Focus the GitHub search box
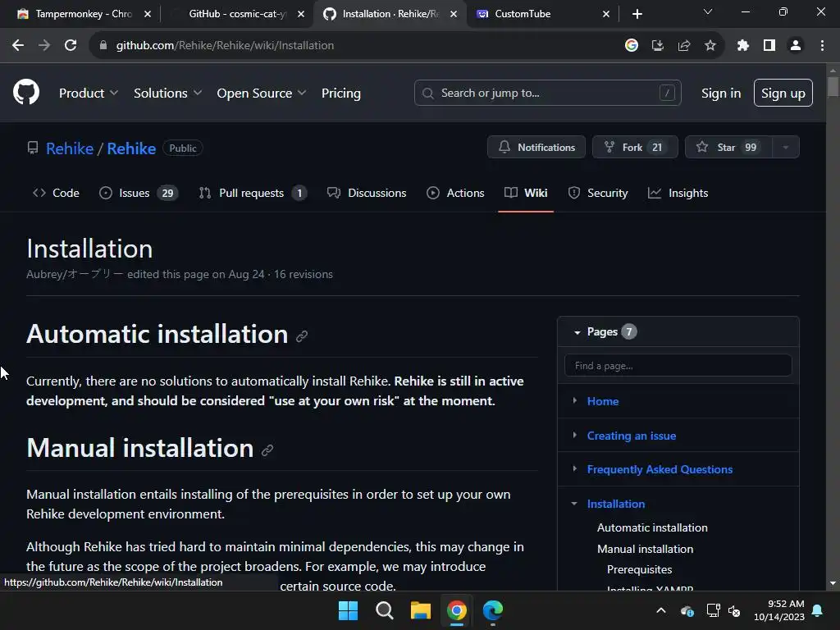Screen dimensions: 840x630 tap(547, 93)
